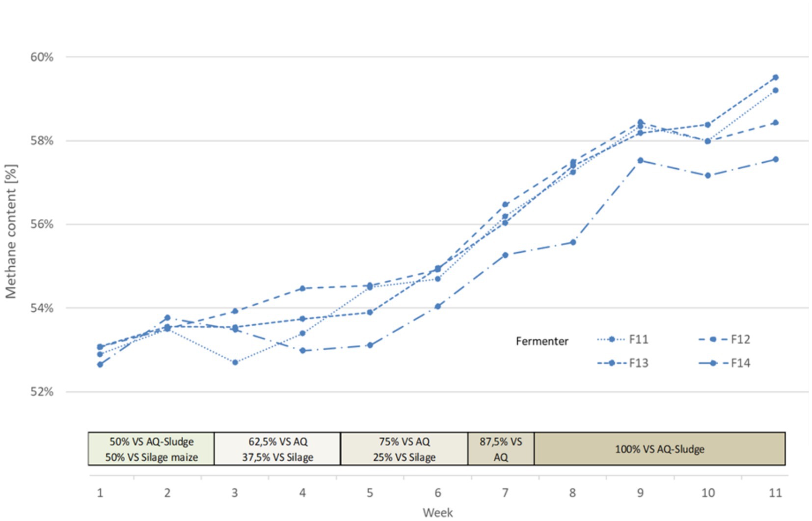This screenshot has height=521, width=812.
Task: Click the F12 data point at week 4
Action: pos(302,288)
